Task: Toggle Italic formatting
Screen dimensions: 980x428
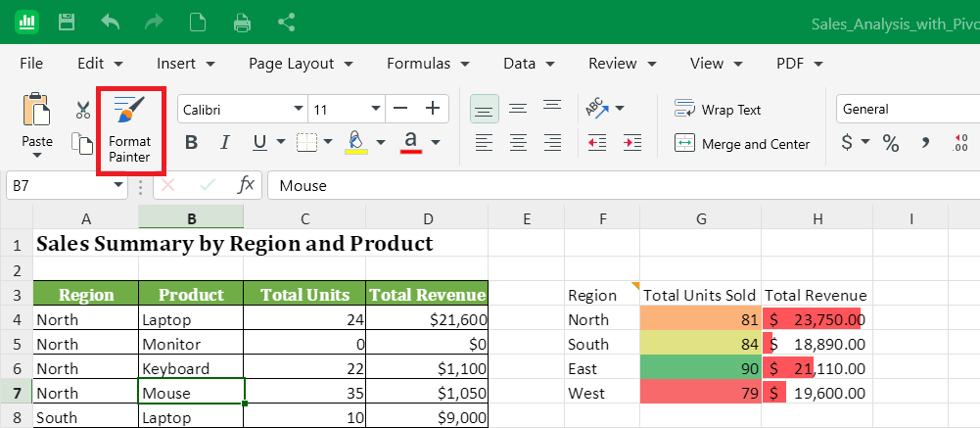Action: click(x=225, y=142)
